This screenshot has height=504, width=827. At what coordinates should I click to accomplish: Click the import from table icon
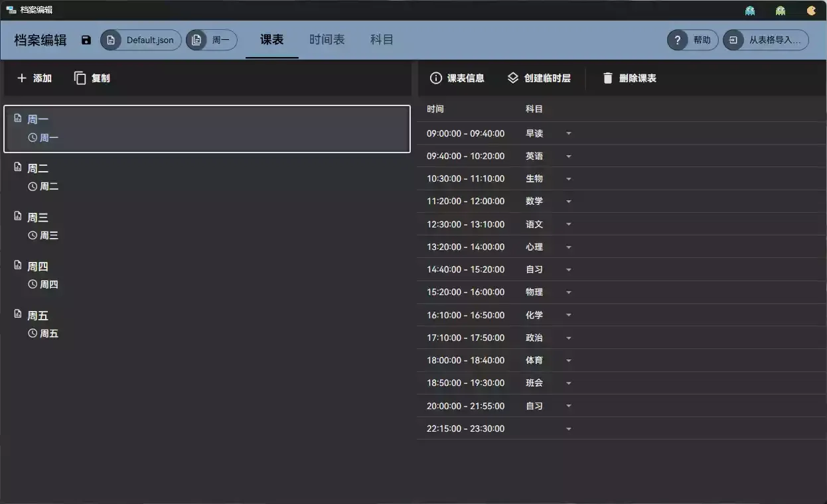pos(733,40)
